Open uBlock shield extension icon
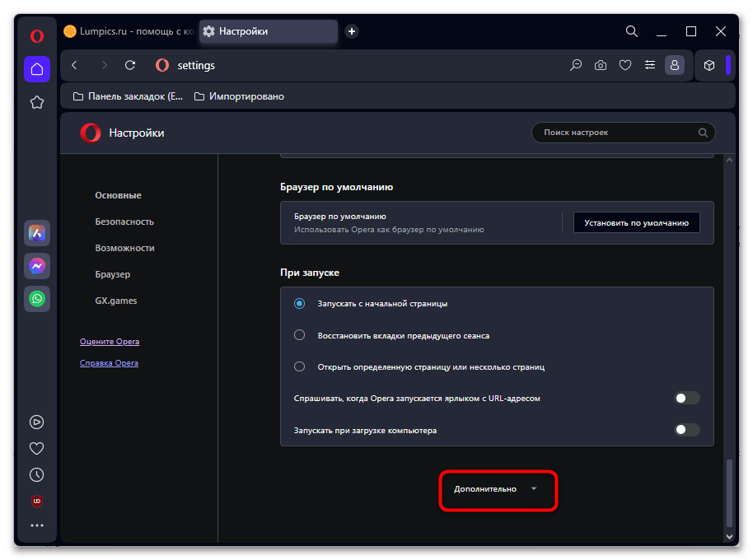Image resolution: width=753 pixels, height=560 pixels. point(37,501)
